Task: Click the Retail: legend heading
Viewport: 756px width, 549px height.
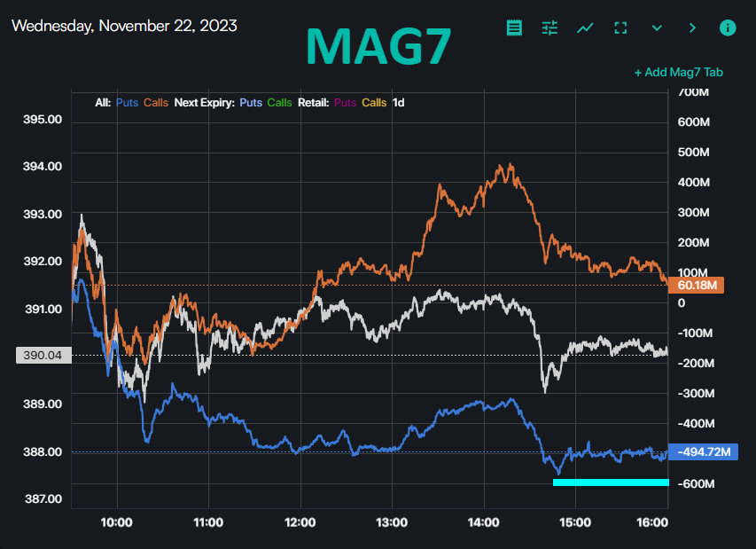Action: [314, 103]
